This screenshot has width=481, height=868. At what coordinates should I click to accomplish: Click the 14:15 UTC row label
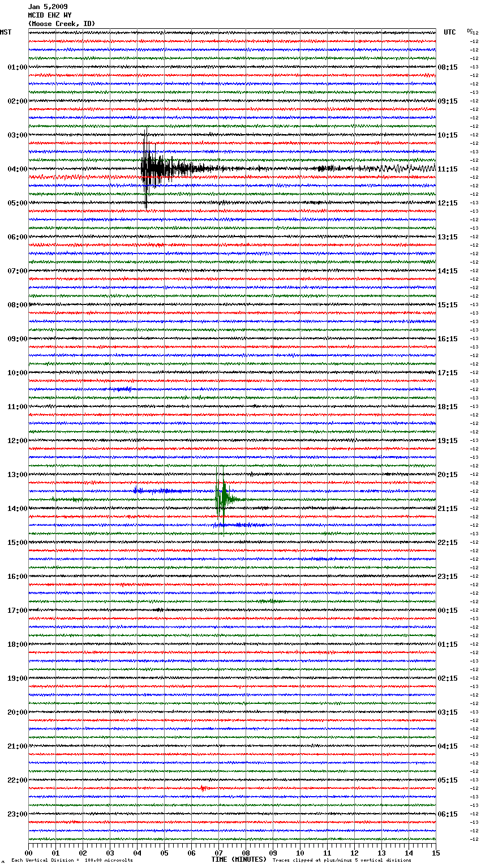448,271
